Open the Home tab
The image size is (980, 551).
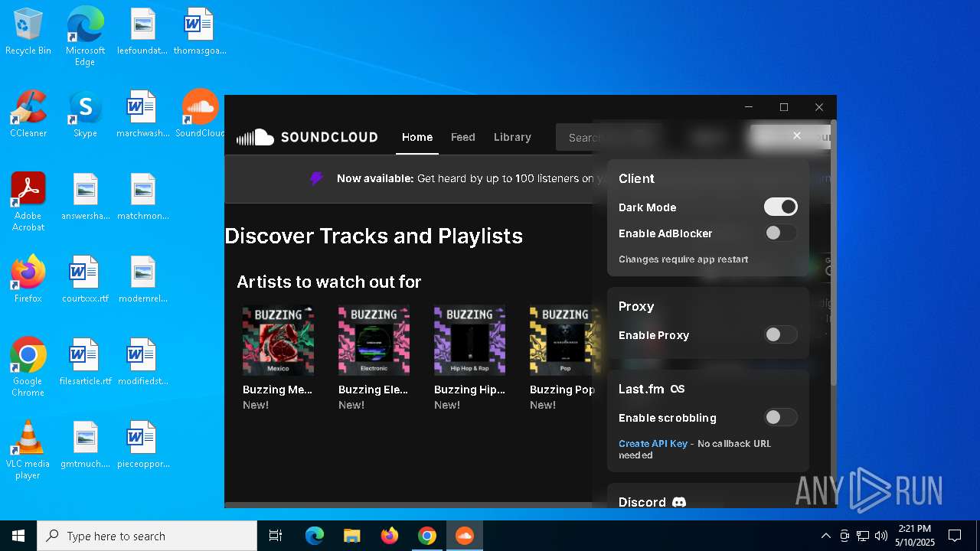click(417, 137)
